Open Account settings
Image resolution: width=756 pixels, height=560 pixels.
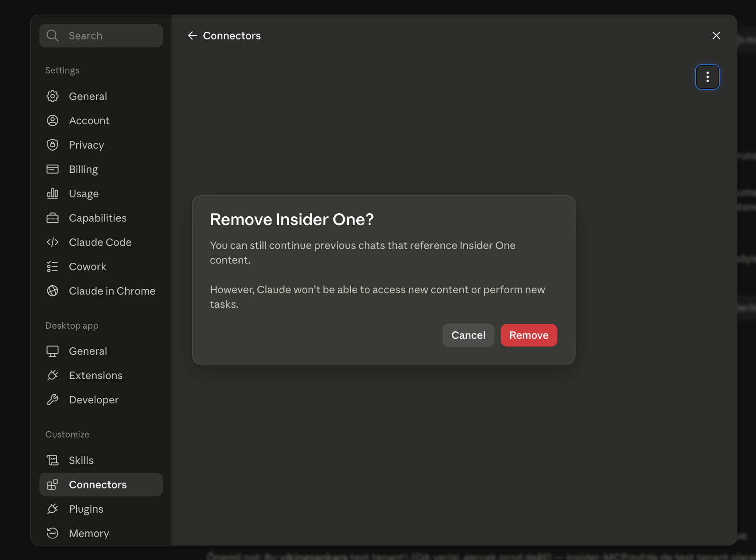point(101,120)
